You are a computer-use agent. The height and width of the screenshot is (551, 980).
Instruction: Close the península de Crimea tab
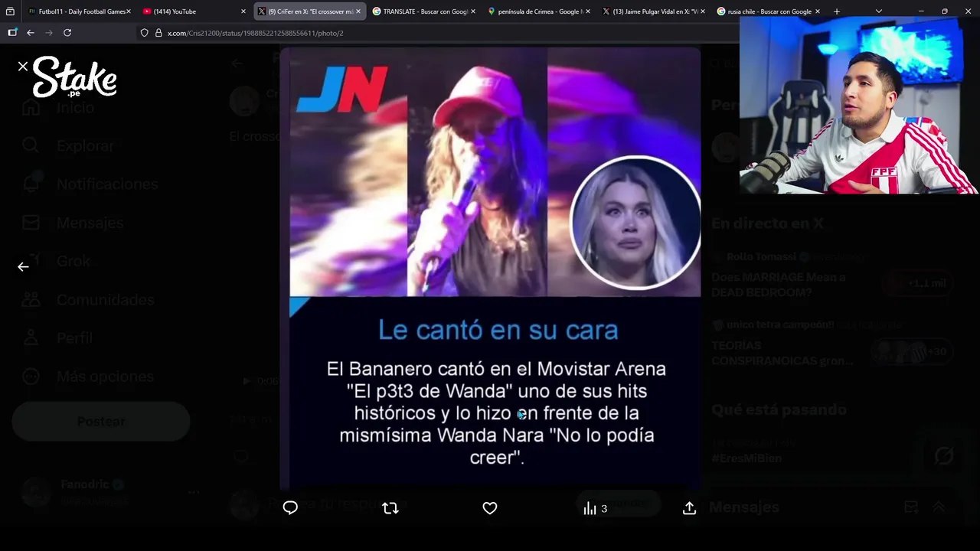click(x=587, y=11)
